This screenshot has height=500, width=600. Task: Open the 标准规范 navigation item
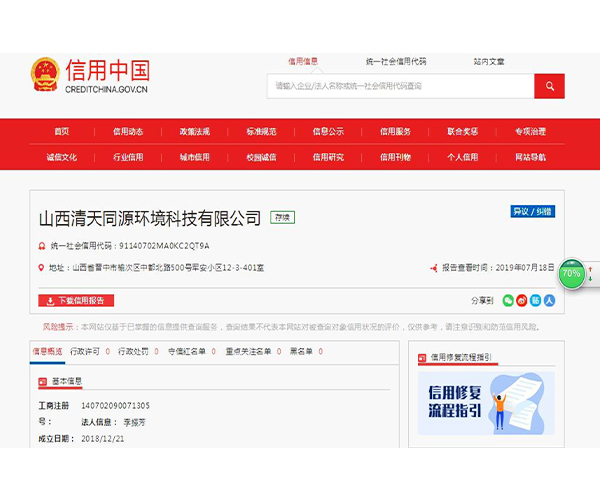pos(261,132)
